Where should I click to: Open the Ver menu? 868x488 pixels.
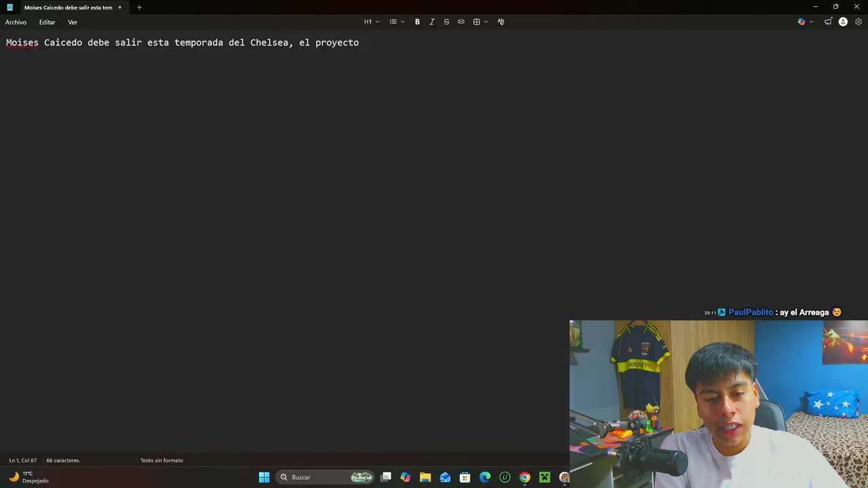point(73,22)
